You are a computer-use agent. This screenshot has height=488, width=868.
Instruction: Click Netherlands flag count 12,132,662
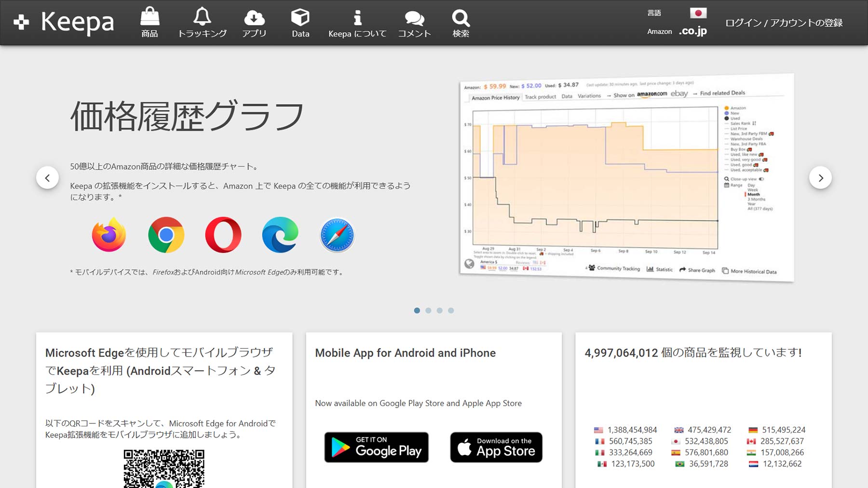(775, 463)
